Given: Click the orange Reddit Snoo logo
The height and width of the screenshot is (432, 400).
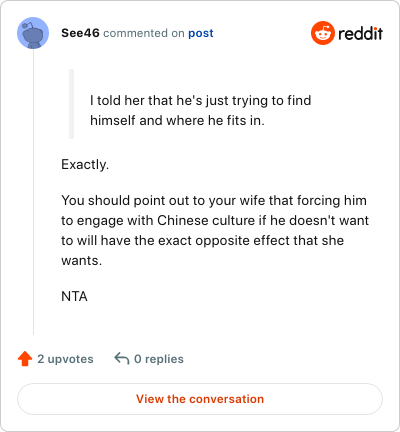Looking at the screenshot, I should [x=323, y=33].
